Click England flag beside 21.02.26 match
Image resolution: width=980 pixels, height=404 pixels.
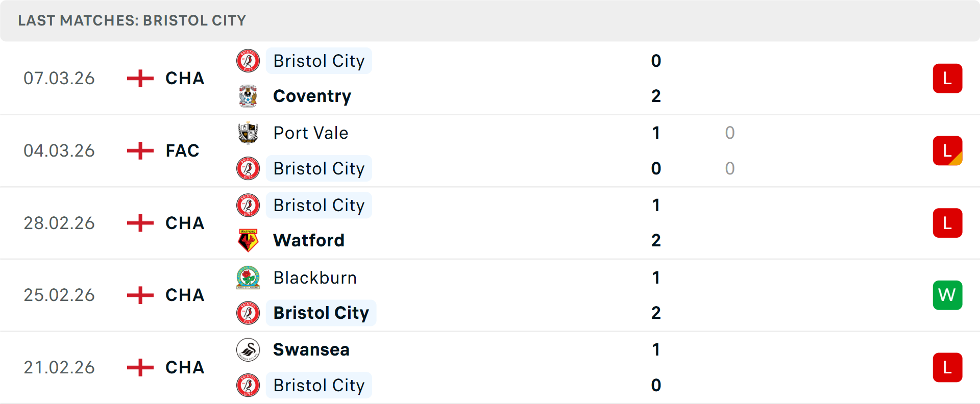click(140, 367)
